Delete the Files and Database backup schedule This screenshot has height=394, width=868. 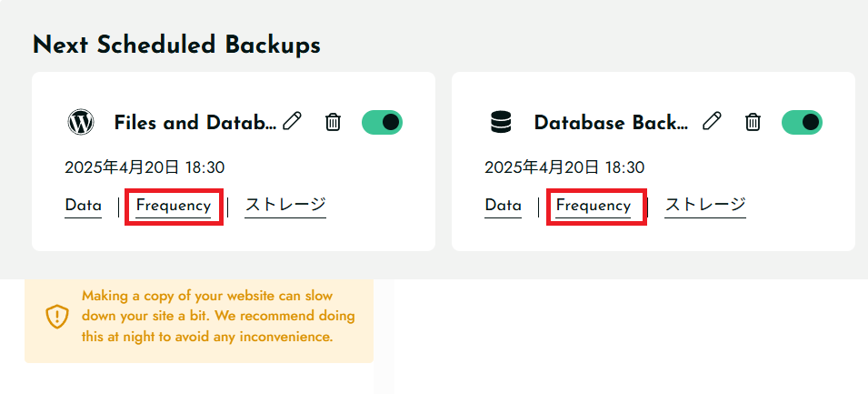coord(333,121)
